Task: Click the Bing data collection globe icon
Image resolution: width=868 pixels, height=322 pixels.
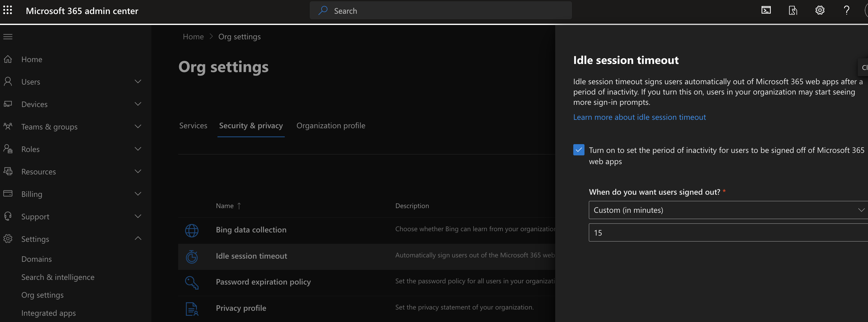Action: tap(192, 231)
